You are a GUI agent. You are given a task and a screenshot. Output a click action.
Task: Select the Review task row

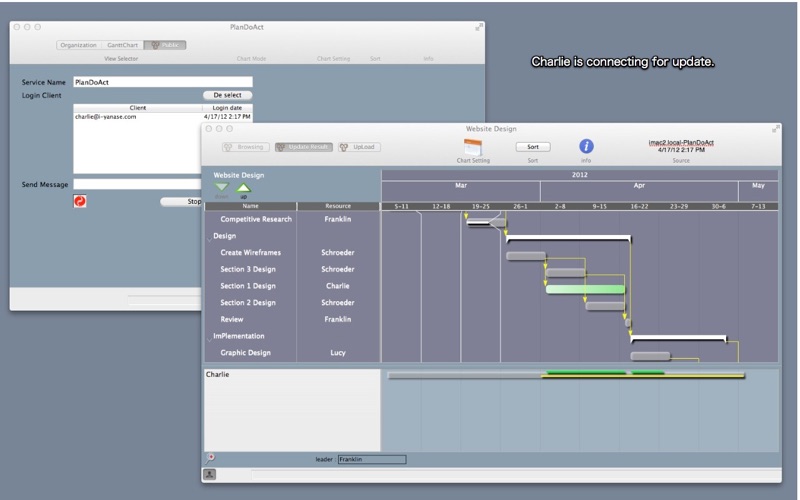292,319
